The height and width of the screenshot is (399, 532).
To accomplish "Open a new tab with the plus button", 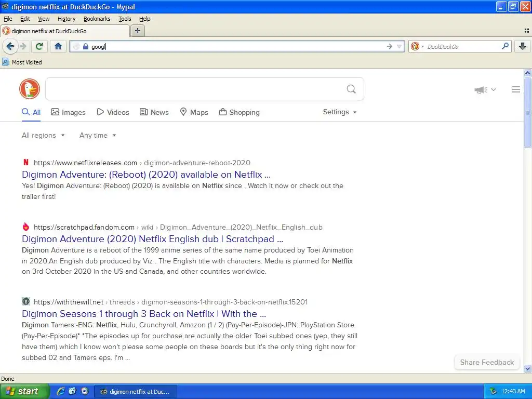I will (137, 31).
